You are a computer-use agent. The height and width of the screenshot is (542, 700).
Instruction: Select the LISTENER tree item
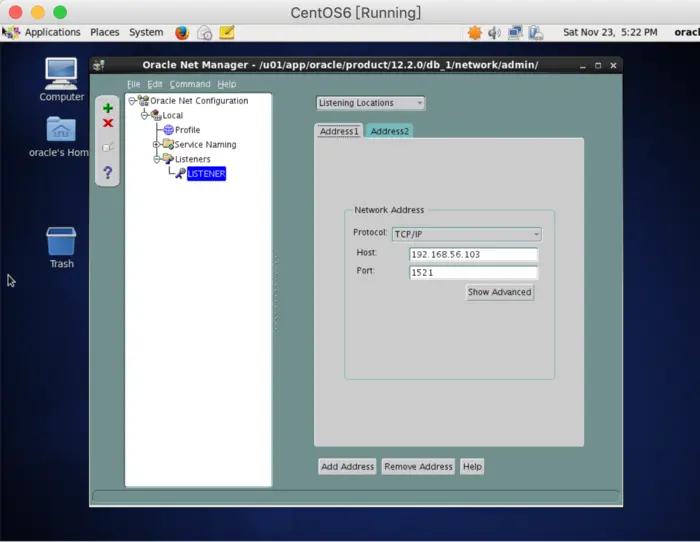click(206, 174)
